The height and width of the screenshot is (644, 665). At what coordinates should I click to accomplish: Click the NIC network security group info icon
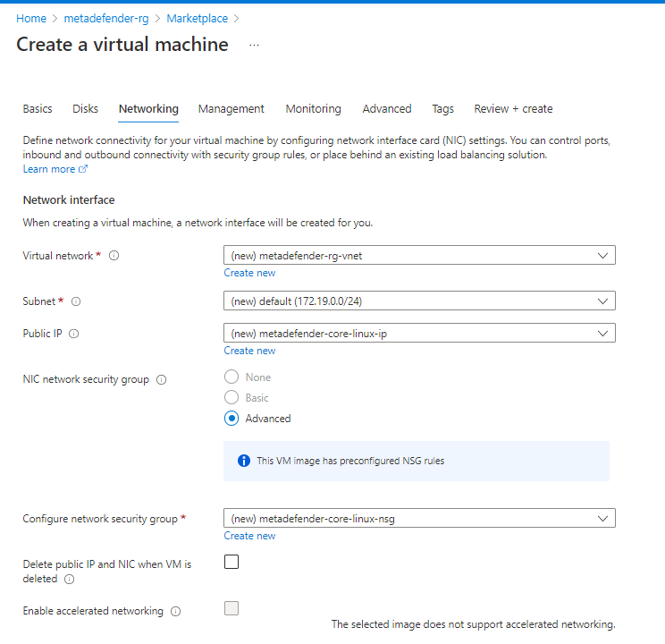161,379
